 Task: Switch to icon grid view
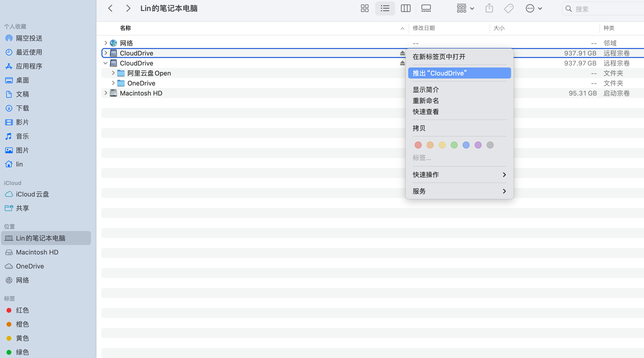[364, 8]
